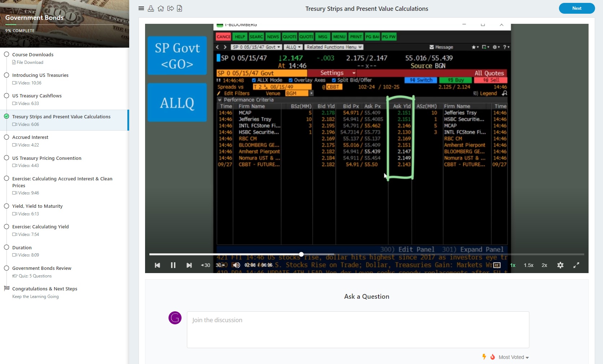Click the file download page icon in the top toolbar
Viewport: 603px width, 364px height.
pos(179,8)
